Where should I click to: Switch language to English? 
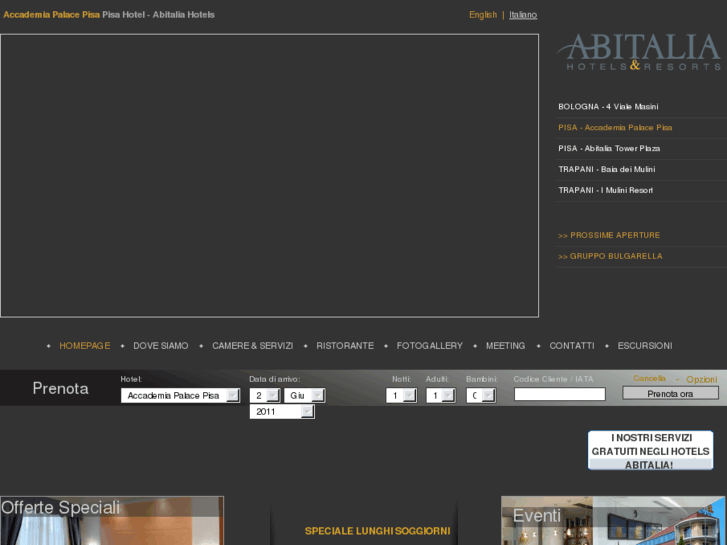483,15
